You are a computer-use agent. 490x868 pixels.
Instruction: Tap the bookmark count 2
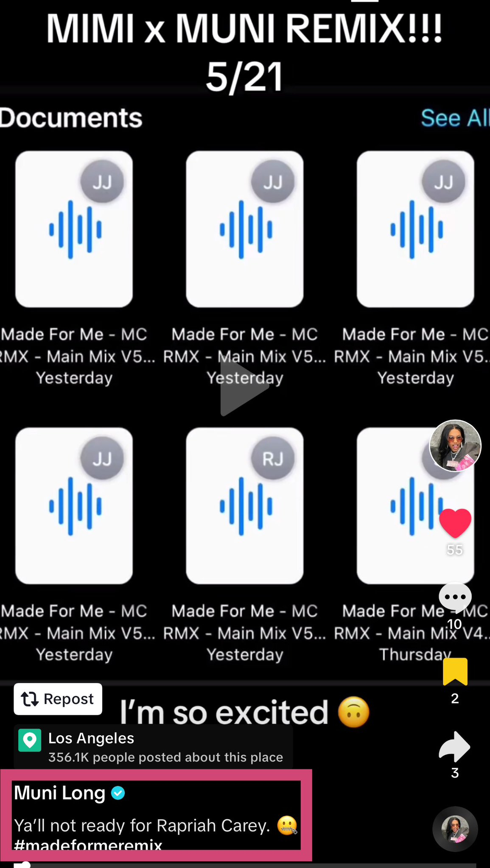click(x=455, y=698)
